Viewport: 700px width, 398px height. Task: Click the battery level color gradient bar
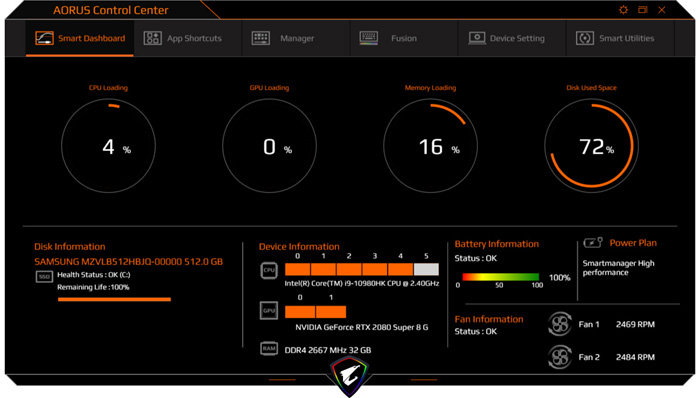500,277
